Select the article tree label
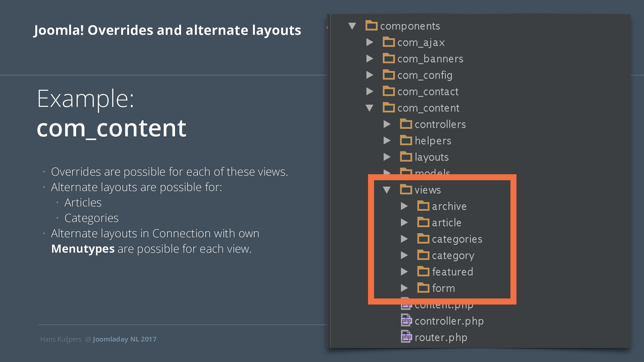644x362 pixels. 446,223
